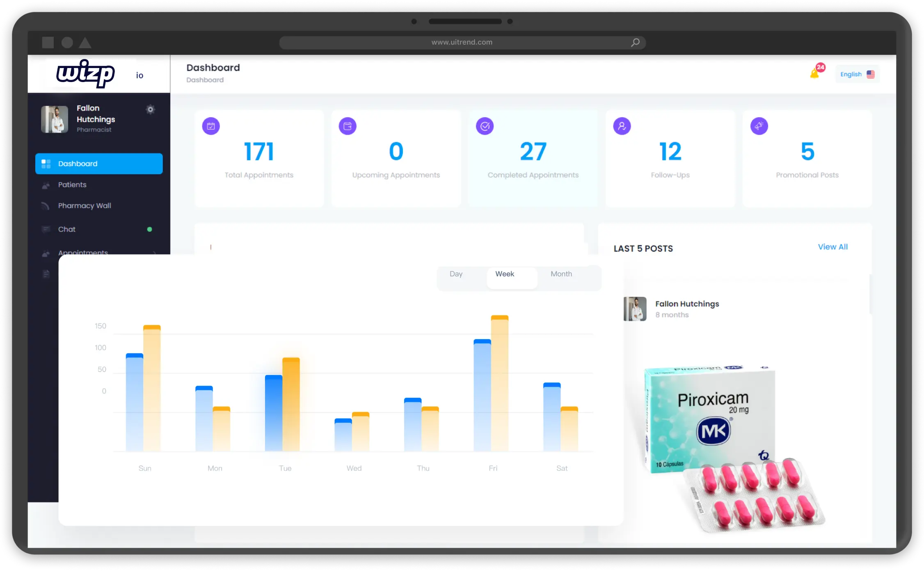Click the Sat label on chart axis
Viewport: 924px width, 579px height.
[562, 468]
